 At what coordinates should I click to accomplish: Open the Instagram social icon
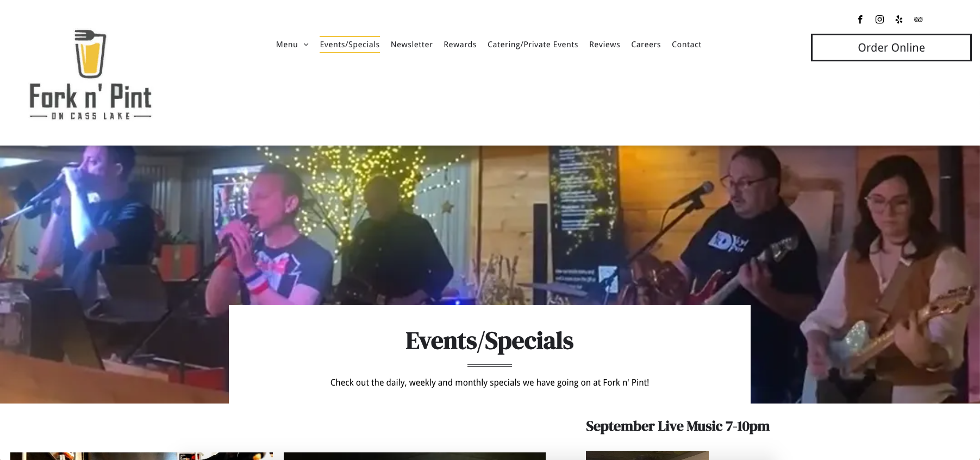tap(879, 20)
